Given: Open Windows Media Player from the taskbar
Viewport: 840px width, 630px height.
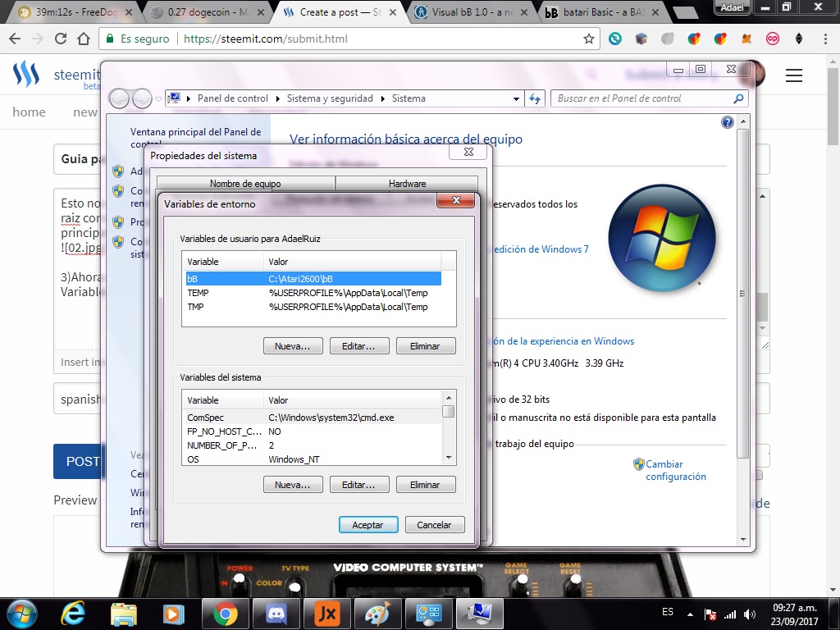Looking at the screenshot, I should [174, 614].
